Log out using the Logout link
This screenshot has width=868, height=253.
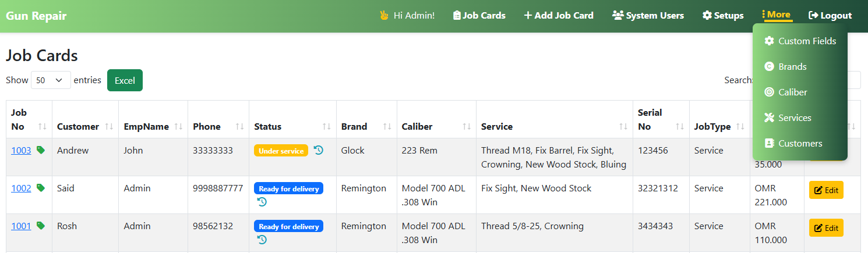click(830, 15)
